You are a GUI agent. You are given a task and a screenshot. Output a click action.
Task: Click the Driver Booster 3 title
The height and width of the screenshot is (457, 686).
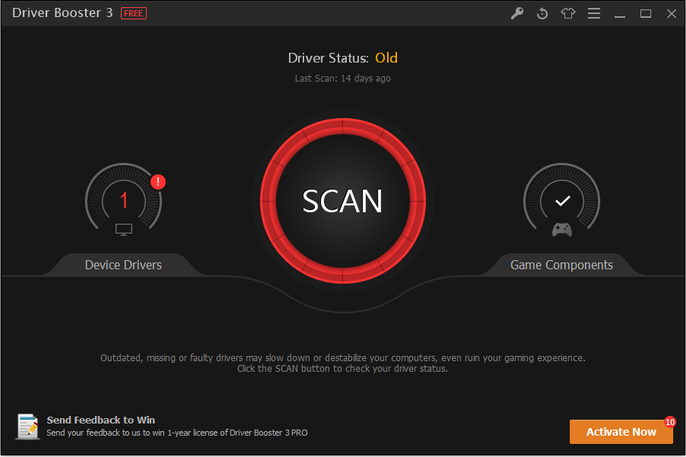coord(62,13)
